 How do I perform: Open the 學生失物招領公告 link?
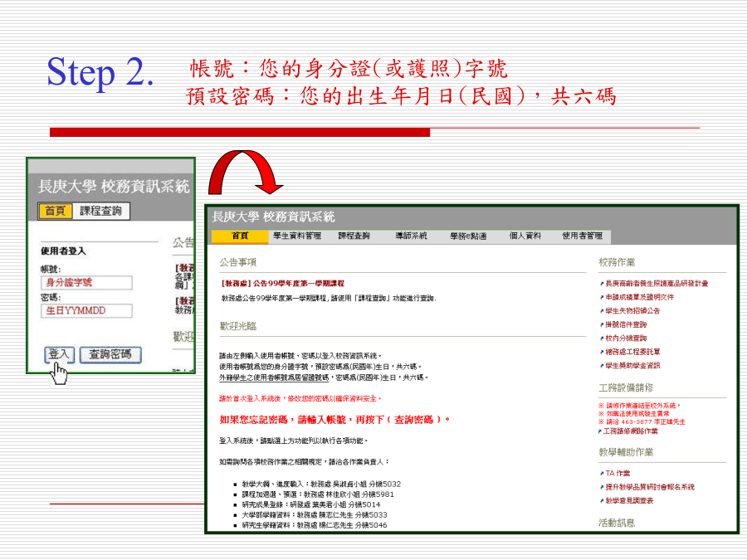[x=632, y=311]
